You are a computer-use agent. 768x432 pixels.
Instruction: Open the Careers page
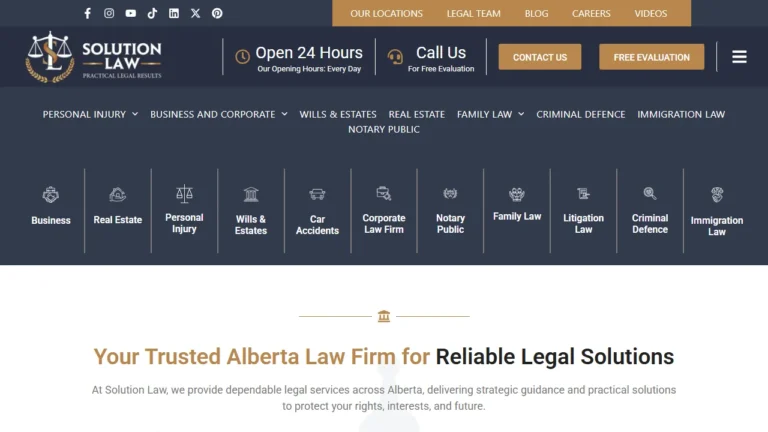(591, 14)
